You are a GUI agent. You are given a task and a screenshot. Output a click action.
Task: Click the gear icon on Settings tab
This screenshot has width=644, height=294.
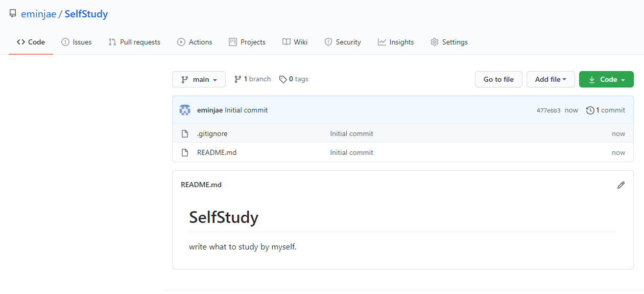pos(435,42)
